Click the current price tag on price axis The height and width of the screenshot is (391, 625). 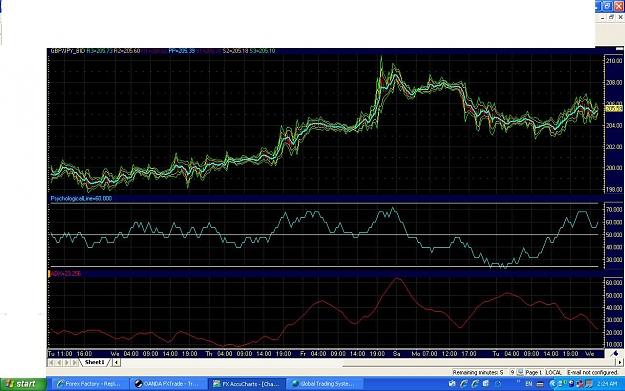pyautogui.click(x=613, y=108)
